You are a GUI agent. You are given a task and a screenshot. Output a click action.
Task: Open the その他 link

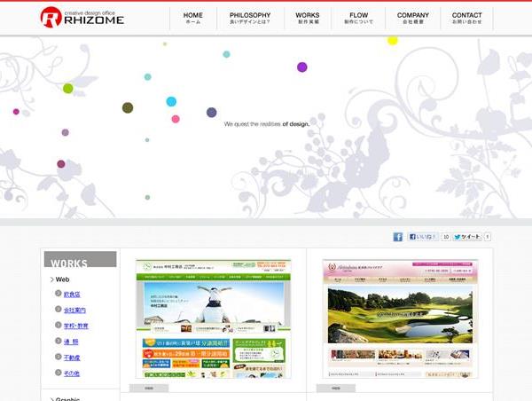pyautogui.click(x=72, y=373)
